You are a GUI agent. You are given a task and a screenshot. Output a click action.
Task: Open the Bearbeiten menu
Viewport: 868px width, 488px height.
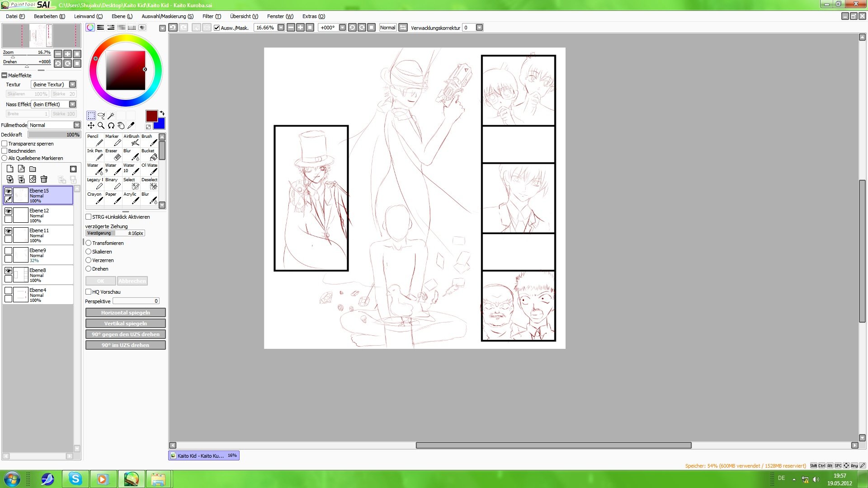tap(49, 16)
